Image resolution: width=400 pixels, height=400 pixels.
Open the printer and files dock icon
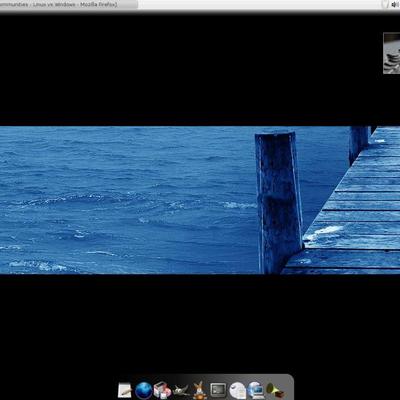tap(162, 390)
